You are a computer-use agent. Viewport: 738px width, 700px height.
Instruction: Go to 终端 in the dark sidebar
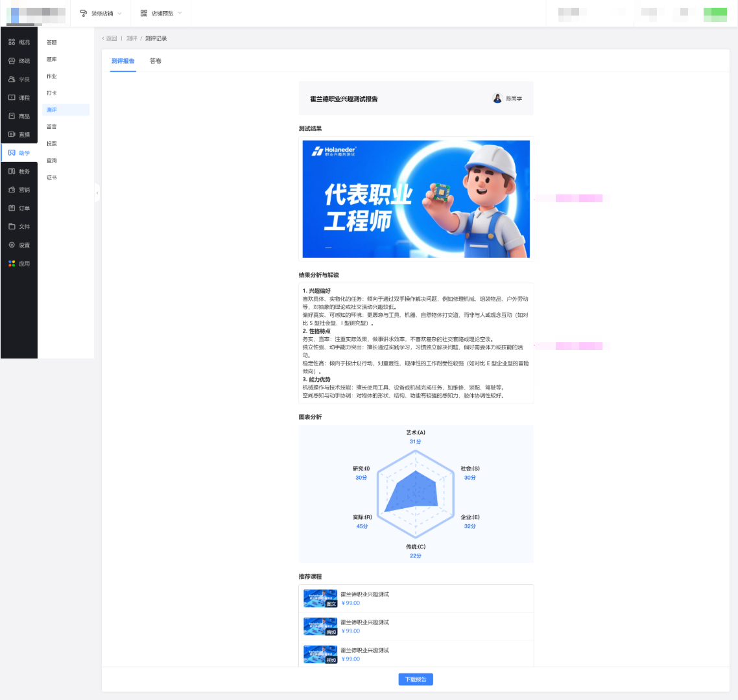tap(19, 61)
